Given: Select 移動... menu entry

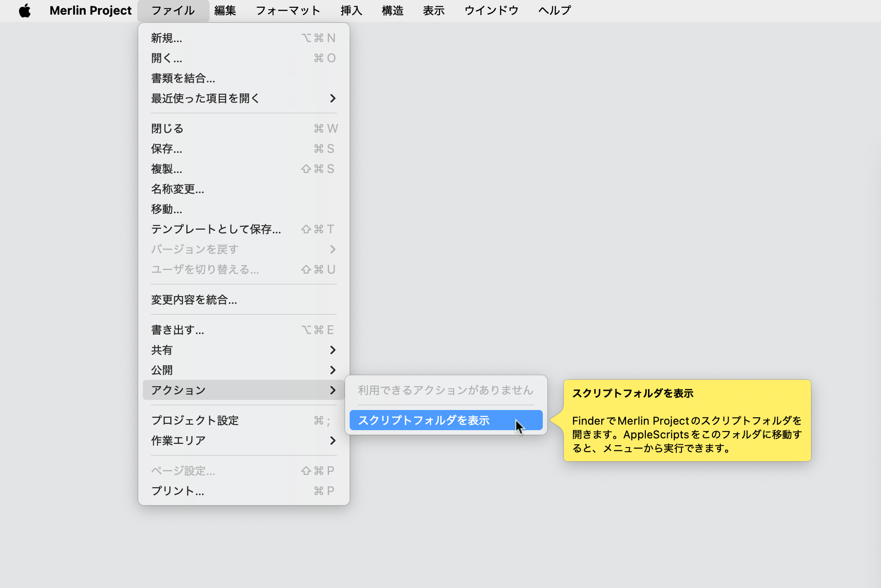Looking at the screenshot, I should (x=244, y=209).
